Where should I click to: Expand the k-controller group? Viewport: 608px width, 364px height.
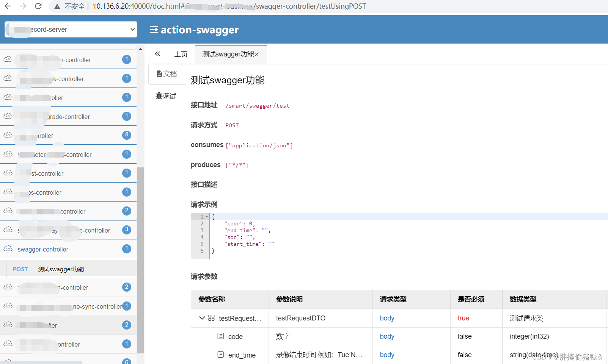(x=68, y=79)
